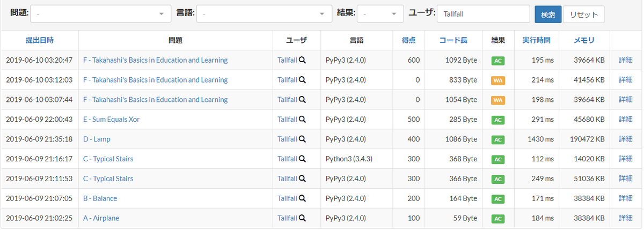
Task: Open Tallfall user link in 03:20:47 row
Action: 287,60
